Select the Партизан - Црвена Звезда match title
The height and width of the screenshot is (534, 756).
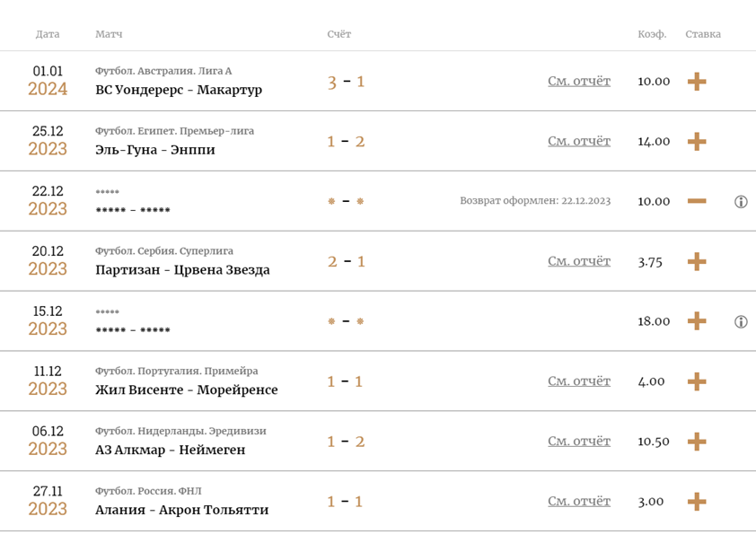click(182, 269)
